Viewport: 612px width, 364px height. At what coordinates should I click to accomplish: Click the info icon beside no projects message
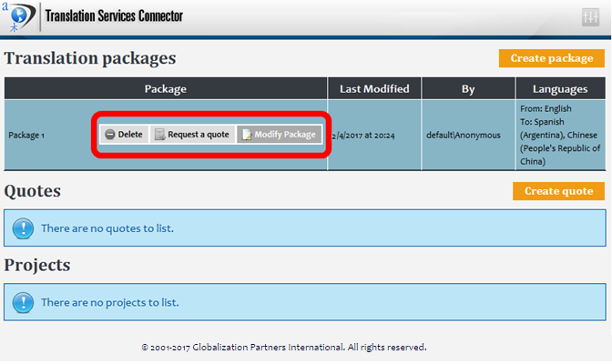[23, 302]
